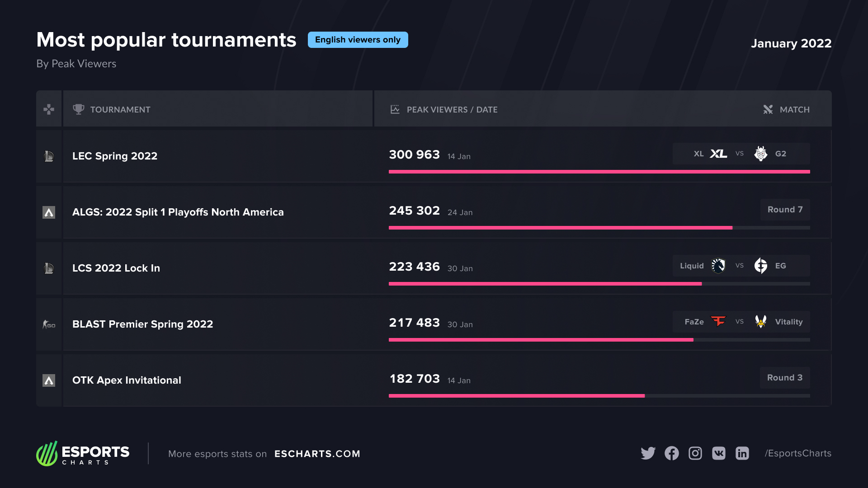Click the English viewers only badge
868x488 pixels.
tap(358, 40)
